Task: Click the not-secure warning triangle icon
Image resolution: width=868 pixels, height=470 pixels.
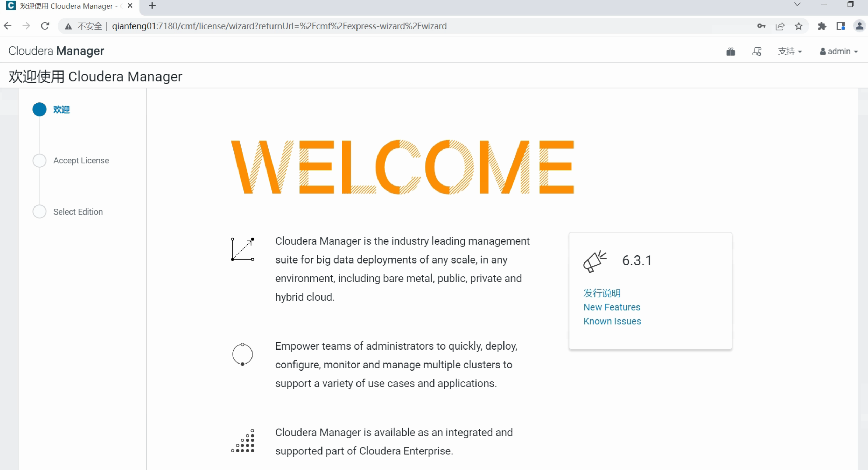Action: coord(68,26)
